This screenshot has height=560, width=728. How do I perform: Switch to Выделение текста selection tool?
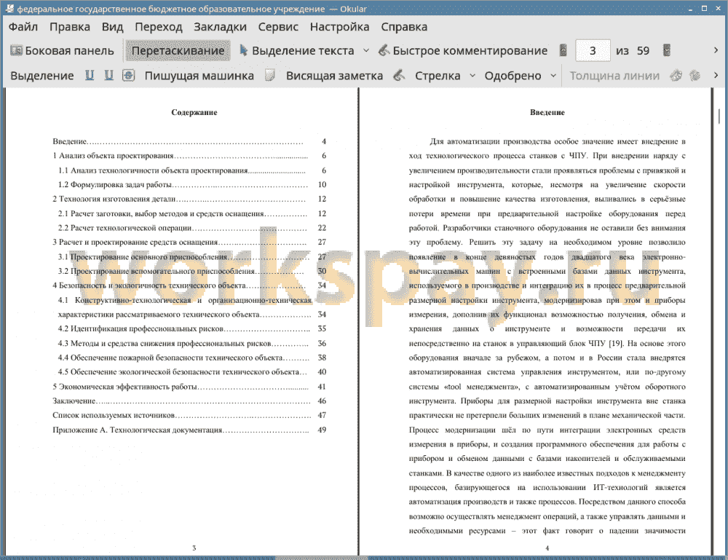pos(297,51)
